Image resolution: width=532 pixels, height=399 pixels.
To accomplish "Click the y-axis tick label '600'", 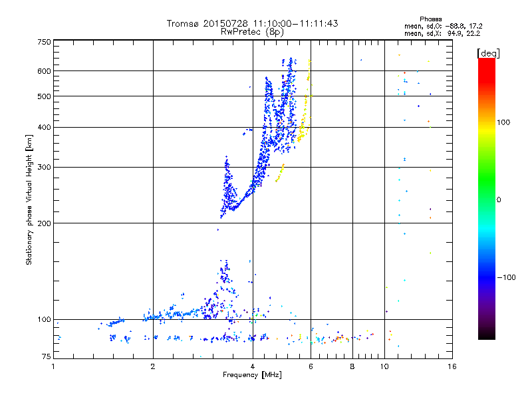I will pyautogui.click(x=44, y=71).
